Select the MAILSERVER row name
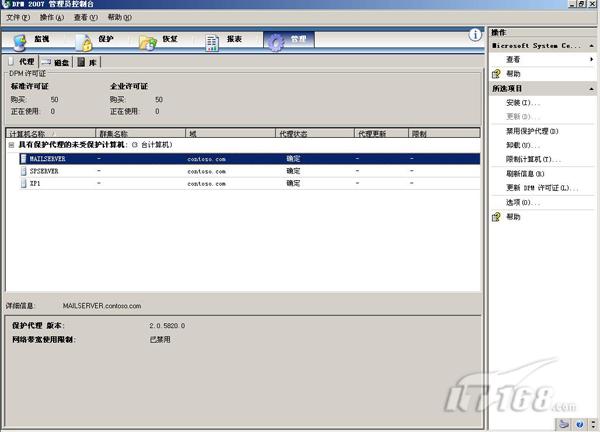Viewport: 600px width, 432px height. tap(47, 159)
